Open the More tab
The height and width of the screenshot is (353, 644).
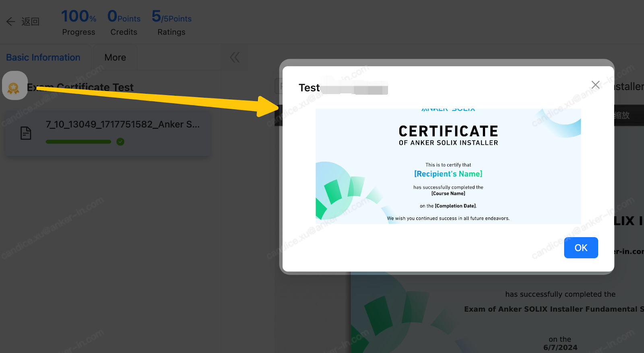[x=115, y=57]
